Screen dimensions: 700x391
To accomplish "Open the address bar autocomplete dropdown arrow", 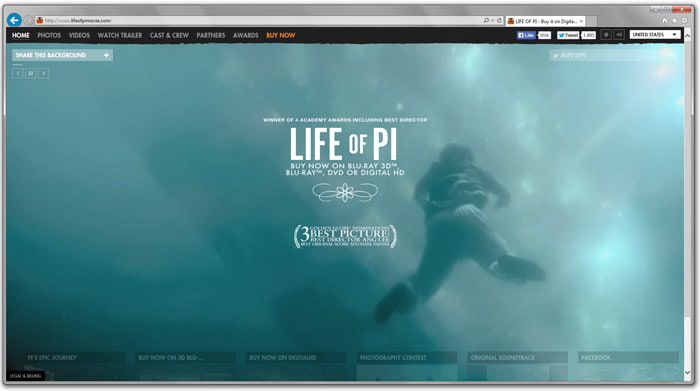I will (x=492, y=21).
